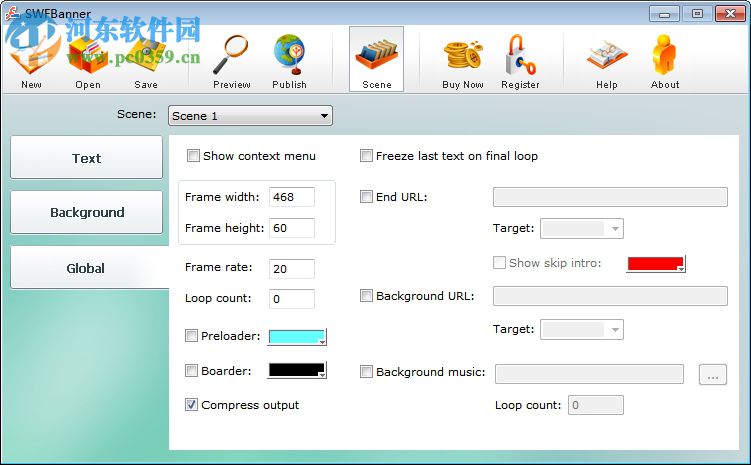
Task: Toggle Freeze last text on final loop
Action: click(x=366, y=156)
